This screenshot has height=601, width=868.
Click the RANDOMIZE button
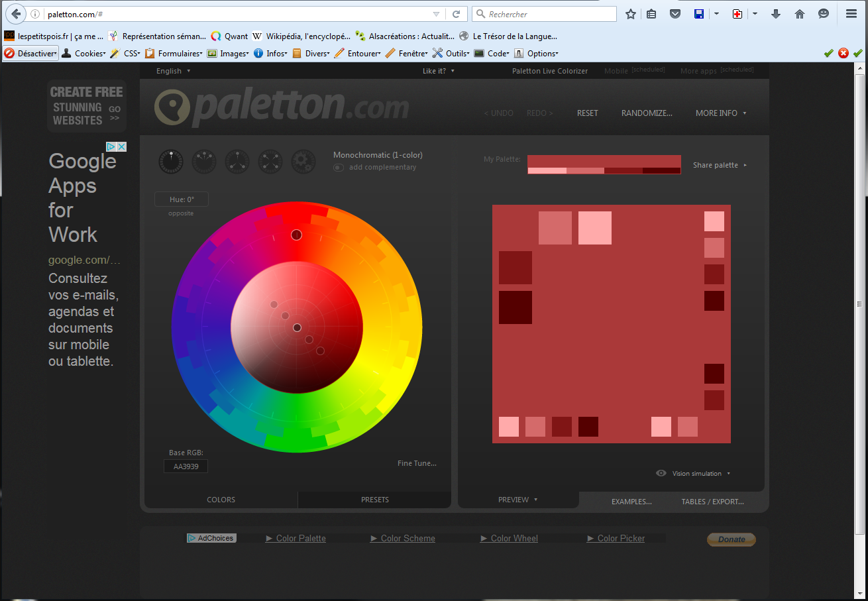point(646,113)
